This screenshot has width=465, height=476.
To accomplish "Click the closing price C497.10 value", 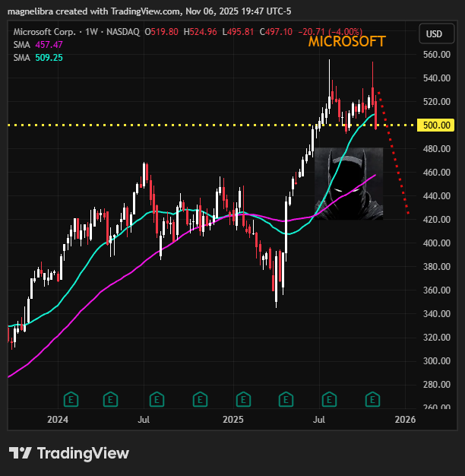I will point(276,32).
